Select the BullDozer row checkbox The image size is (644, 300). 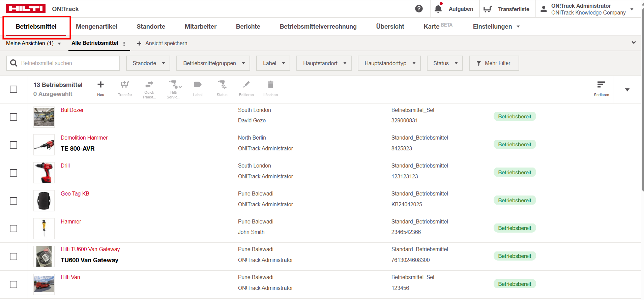13,117
